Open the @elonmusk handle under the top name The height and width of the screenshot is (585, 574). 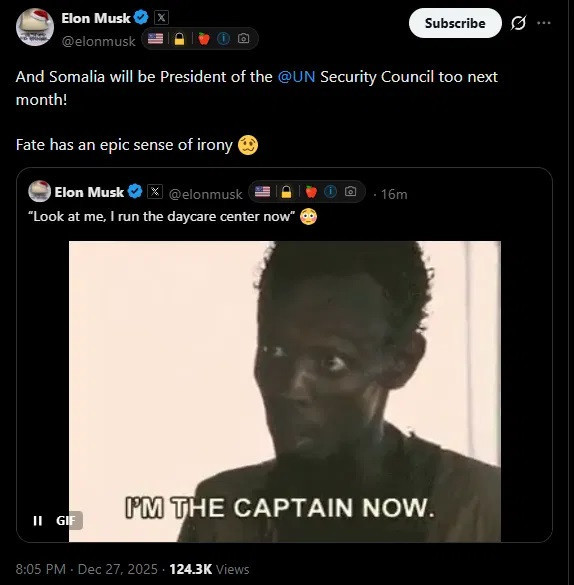[98, 41]
